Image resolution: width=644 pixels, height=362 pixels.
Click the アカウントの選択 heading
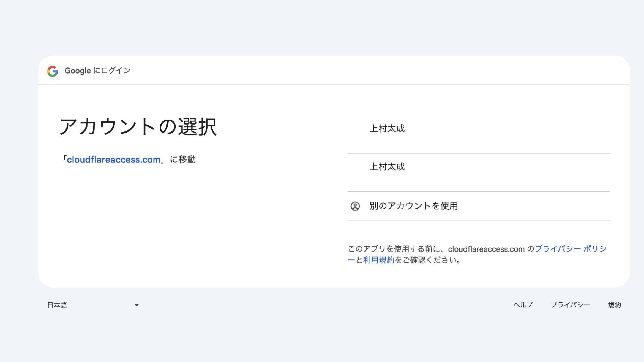[x=138, y=127]
